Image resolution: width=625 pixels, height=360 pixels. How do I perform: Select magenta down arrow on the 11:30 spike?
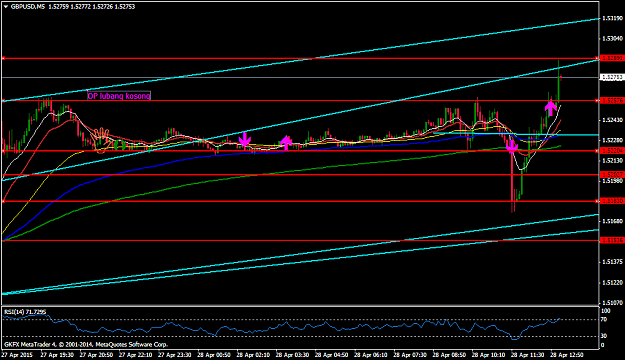point(512,147)
